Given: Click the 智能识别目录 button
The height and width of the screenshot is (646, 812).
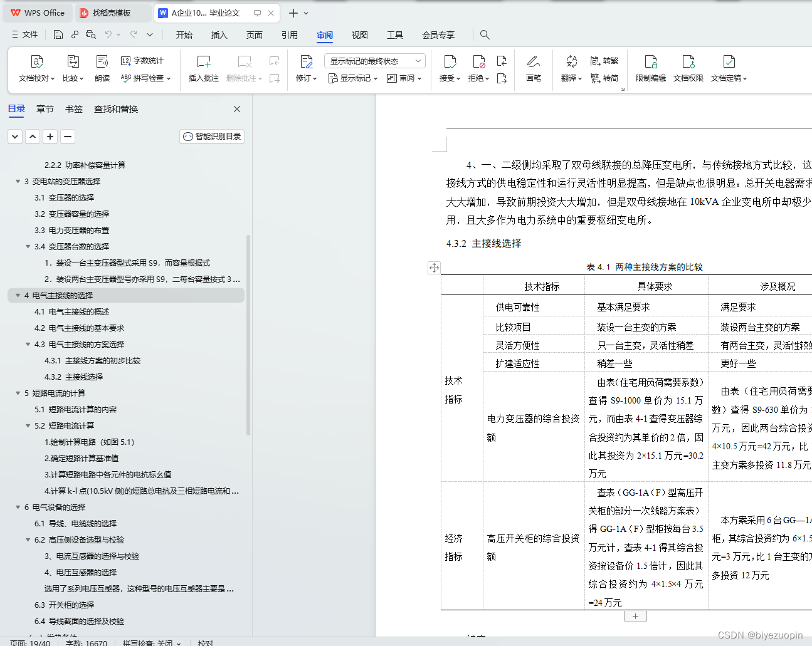Looking at the screenshot, I should [211, 136].
